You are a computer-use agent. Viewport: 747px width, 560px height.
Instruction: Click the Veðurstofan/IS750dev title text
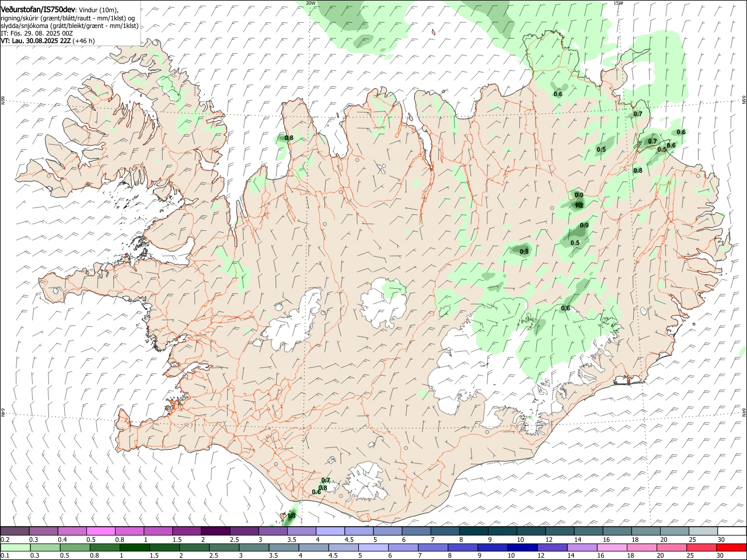click(x=38, y=8)
